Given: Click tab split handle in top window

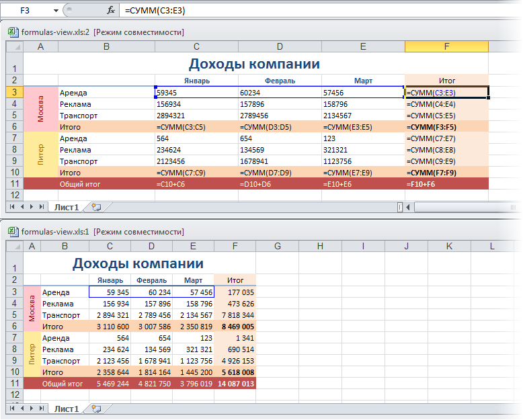Looking at the screenshot, I should [400, 208].
